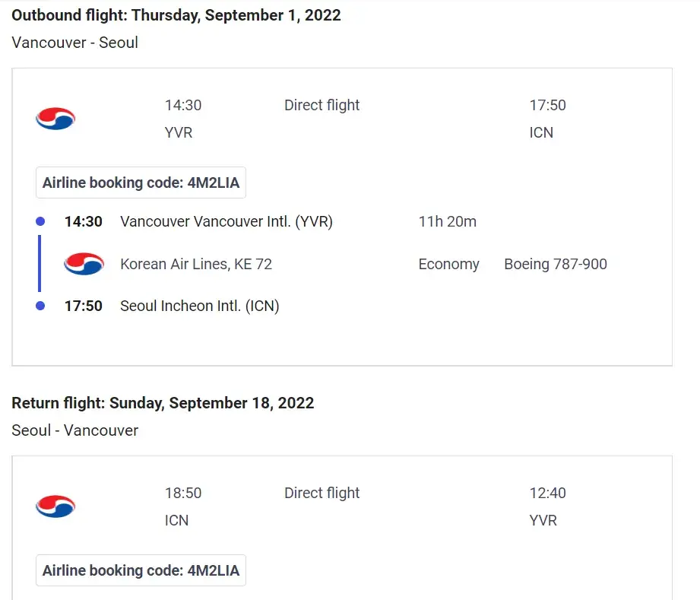Select the outbound airline booking code 4M2LIA box
The height and width of the screenshot is (600, 700).
[x=141, y=183]
